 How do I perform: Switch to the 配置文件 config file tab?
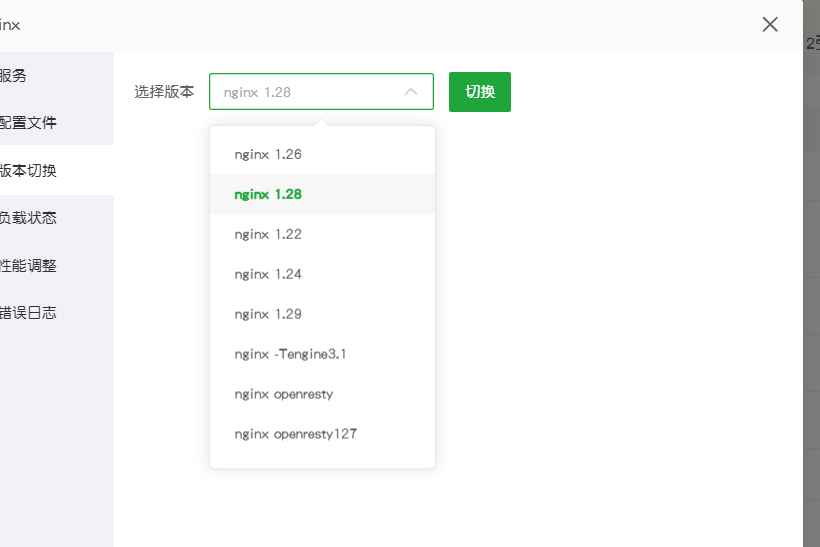[x=57, y=122]
